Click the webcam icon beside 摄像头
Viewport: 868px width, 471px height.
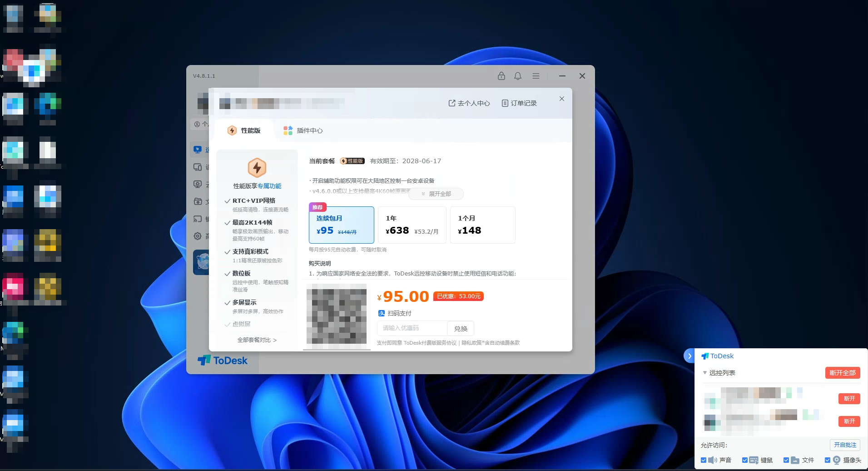(837, 460)
